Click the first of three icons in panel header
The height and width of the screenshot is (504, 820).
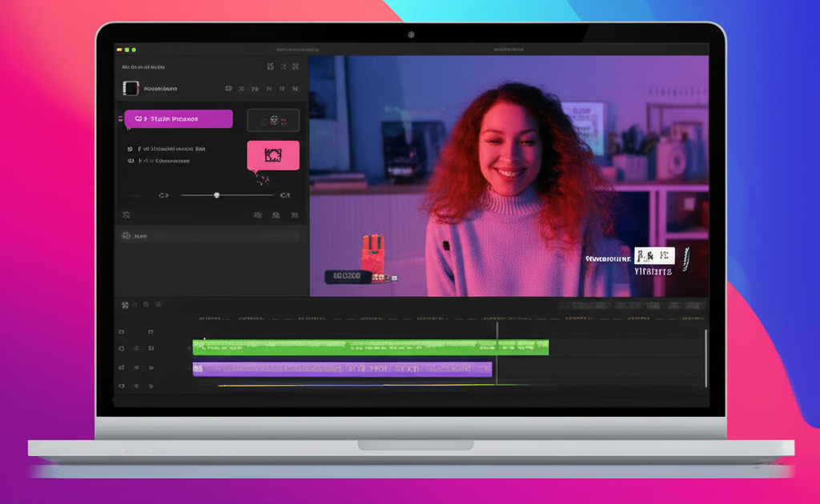(271, 66)
